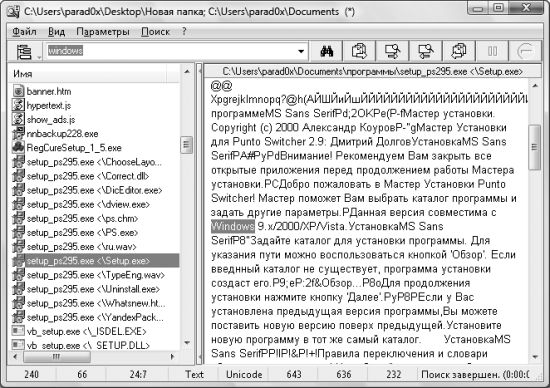The width and height of the screenshot is (550, 388).
Task: Click 24:7 position in status bar
Action: [138, 375]
